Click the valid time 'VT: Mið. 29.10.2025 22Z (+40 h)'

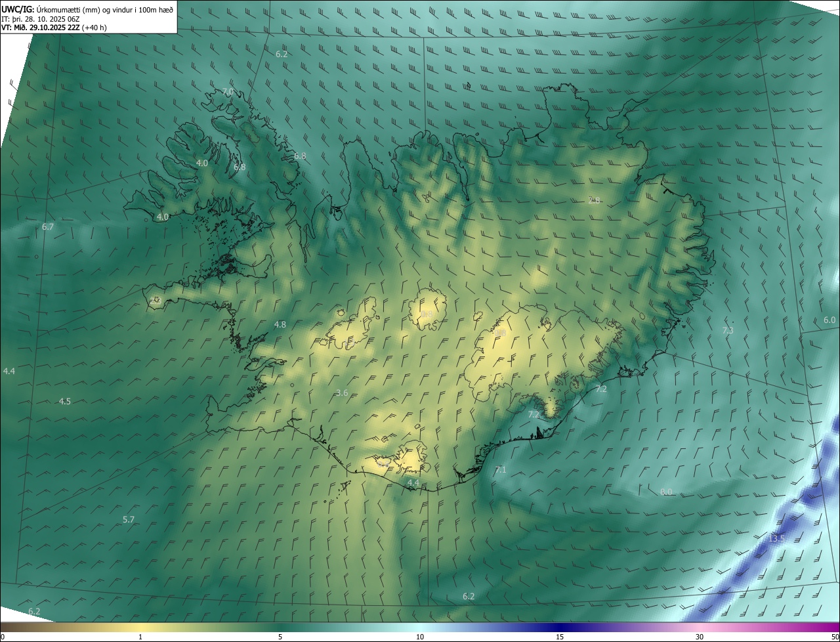pyautogui.click(x=54, y=28)
